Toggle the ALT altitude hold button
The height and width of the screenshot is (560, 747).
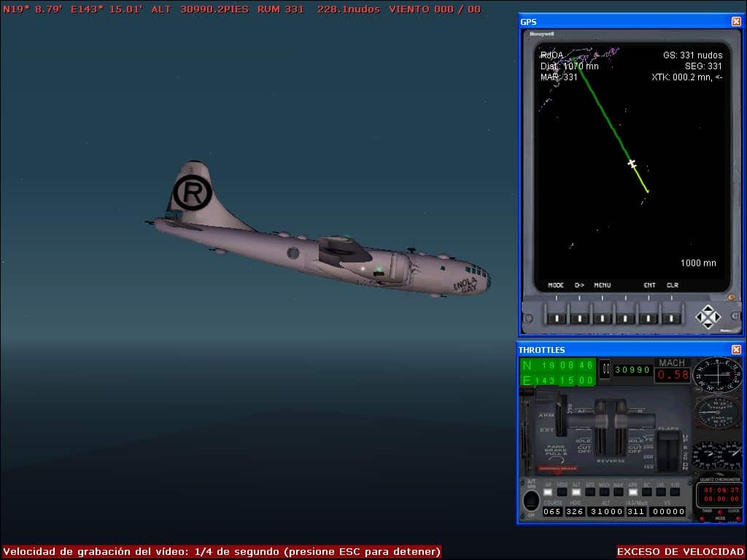[x=576, y=492]
